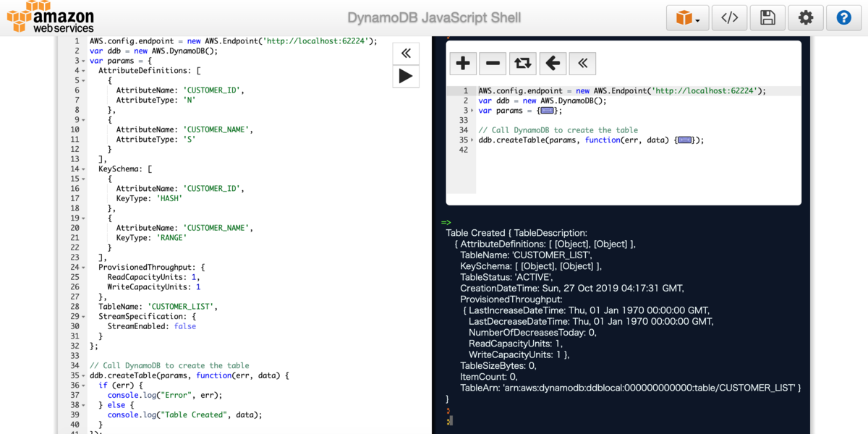868x434 pixels.
Task: Collapse fold arrow at line 5
Action: point(84,81)
